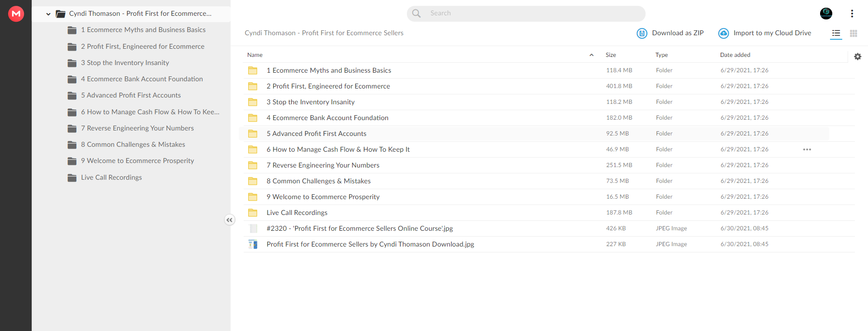Click sidebar folder icon for 1 Ecommerce Myths
868x331 pixels.
pos(72,30)
